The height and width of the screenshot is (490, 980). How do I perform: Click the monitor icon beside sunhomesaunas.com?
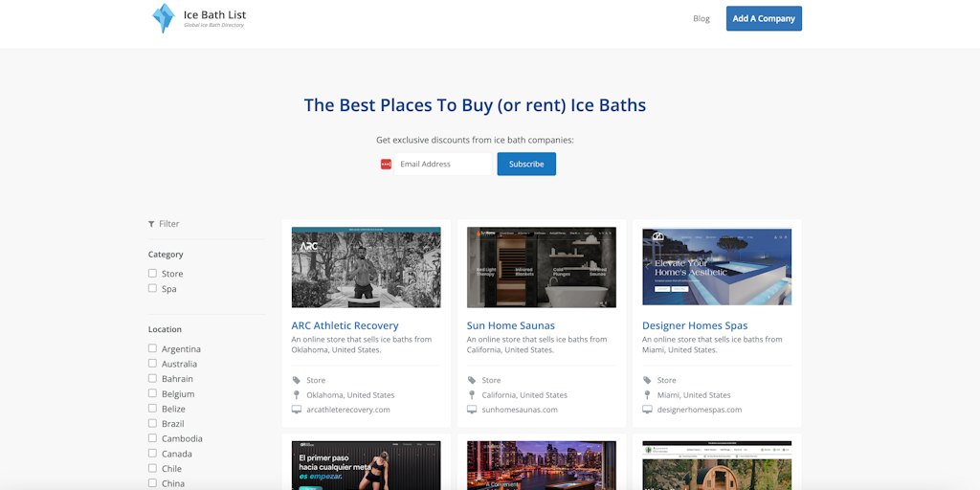click(472, 410)
